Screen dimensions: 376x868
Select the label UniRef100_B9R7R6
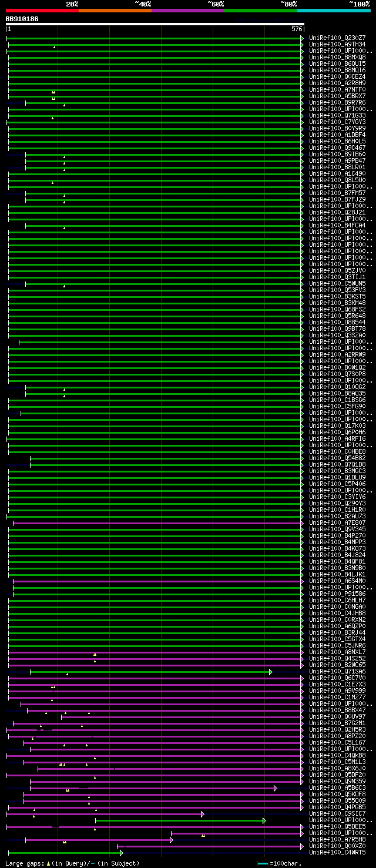click(x=337, y=102)
